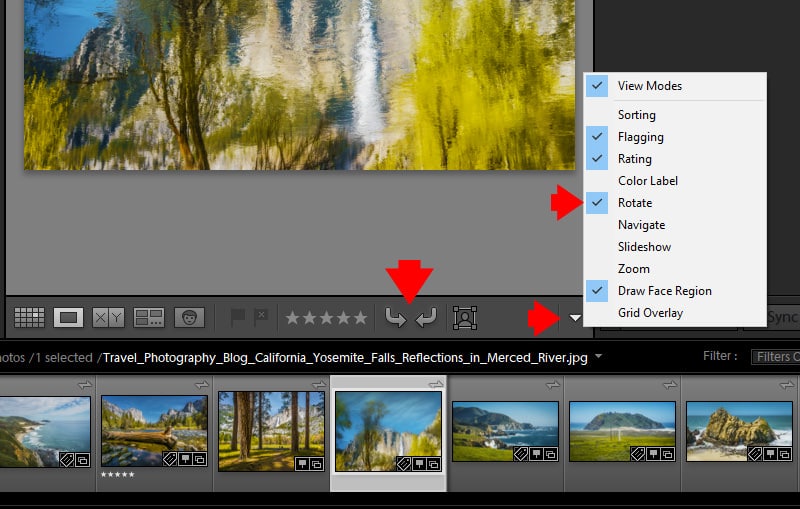Select rocky beach arch thumbnail
800x509 pixels.
[x=739, y=431]
